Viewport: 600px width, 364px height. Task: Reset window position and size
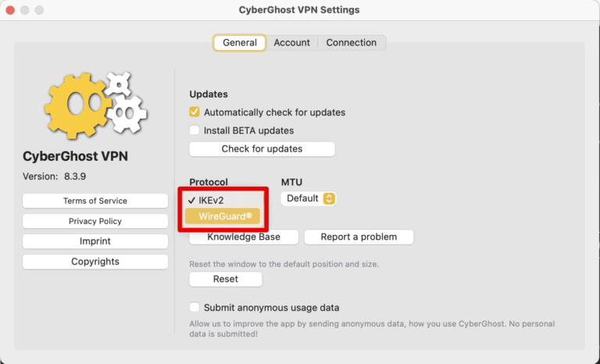point(226,279)
